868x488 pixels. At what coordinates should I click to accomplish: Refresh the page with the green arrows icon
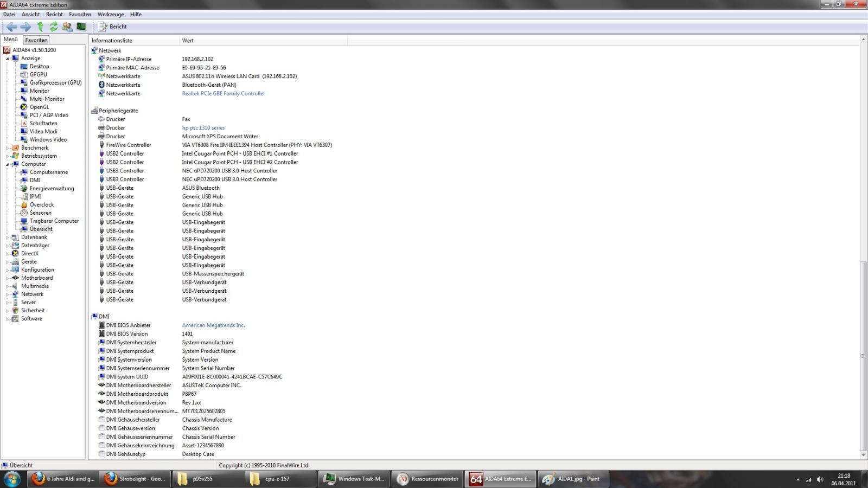tap(54, 27)
